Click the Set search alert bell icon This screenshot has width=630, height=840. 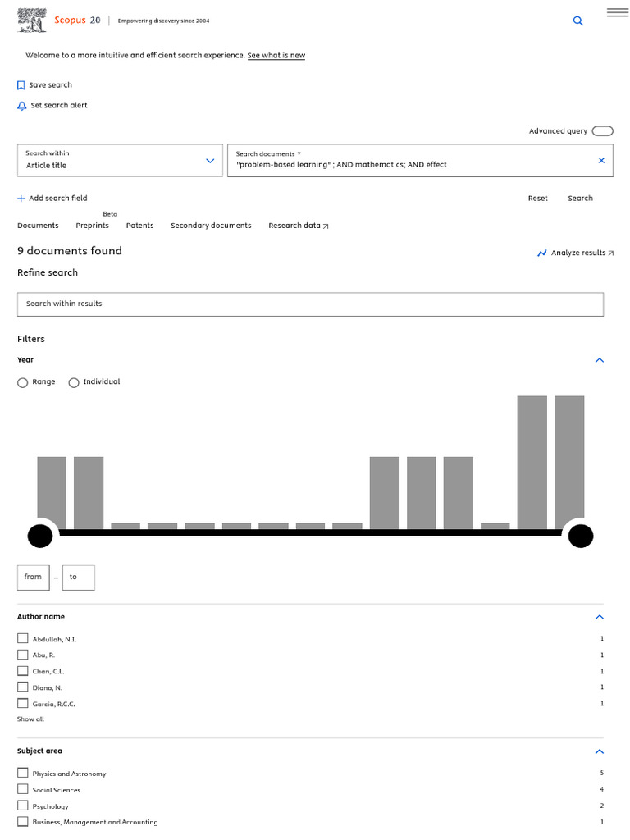22,106
